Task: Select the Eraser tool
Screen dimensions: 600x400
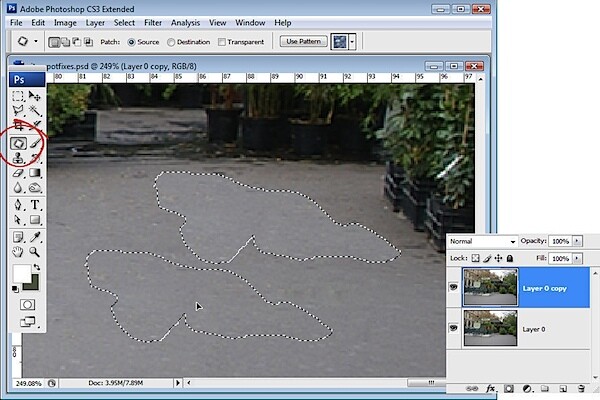Action: [x=18, y=173]
